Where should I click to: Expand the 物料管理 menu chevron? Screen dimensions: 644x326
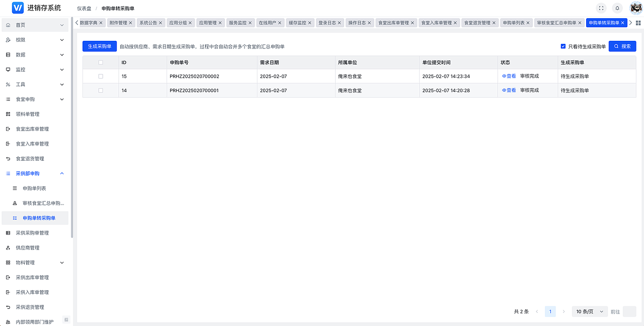(62, 263)
